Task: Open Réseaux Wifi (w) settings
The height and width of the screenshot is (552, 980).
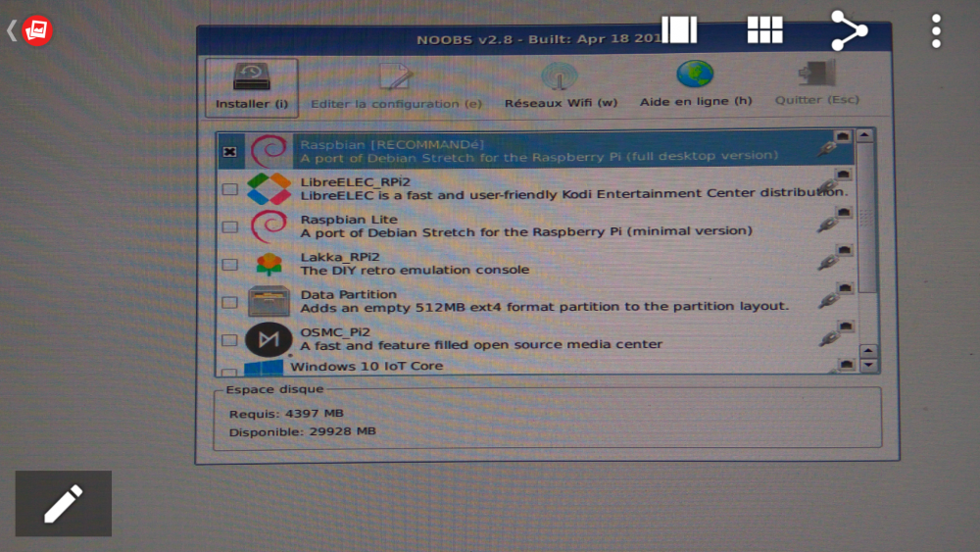Action: pos(561,87)
